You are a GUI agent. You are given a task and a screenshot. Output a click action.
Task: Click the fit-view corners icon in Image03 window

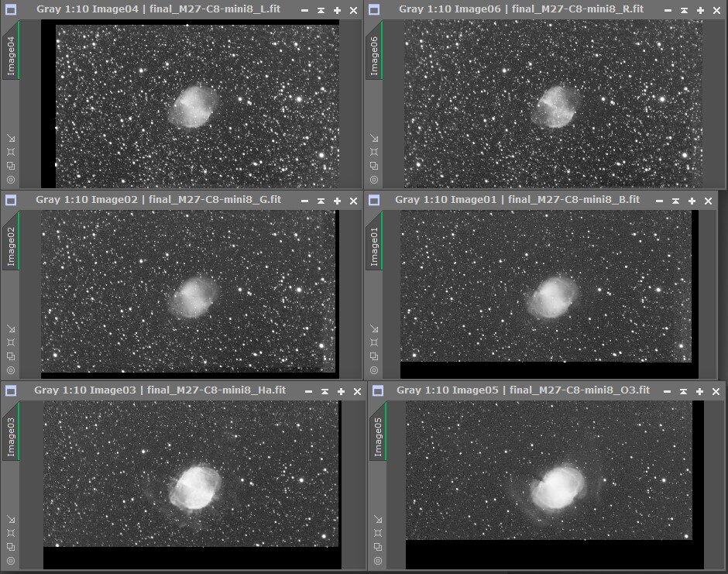(11, 533)
